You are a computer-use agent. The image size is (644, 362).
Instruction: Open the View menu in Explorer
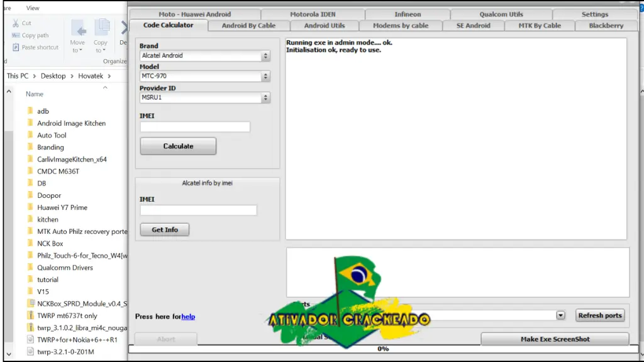point(33,8)
